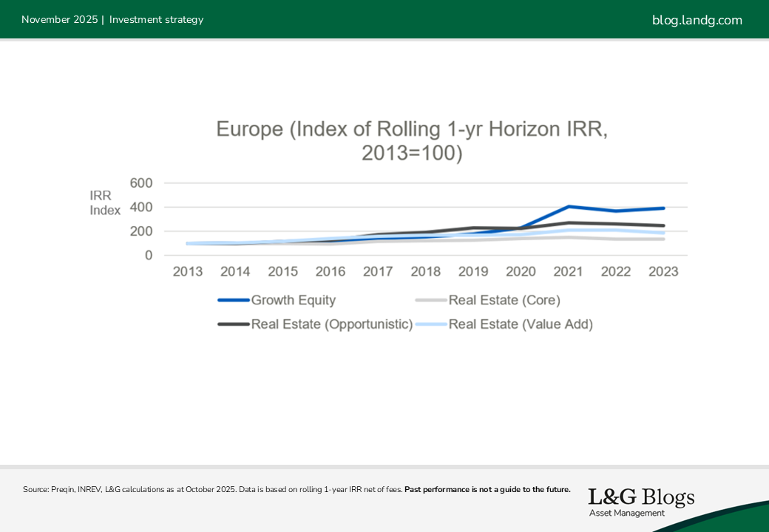This screenshot has width=769, height=532.
Task: Click the November 2025 date in header
Action: coord(59,20)
